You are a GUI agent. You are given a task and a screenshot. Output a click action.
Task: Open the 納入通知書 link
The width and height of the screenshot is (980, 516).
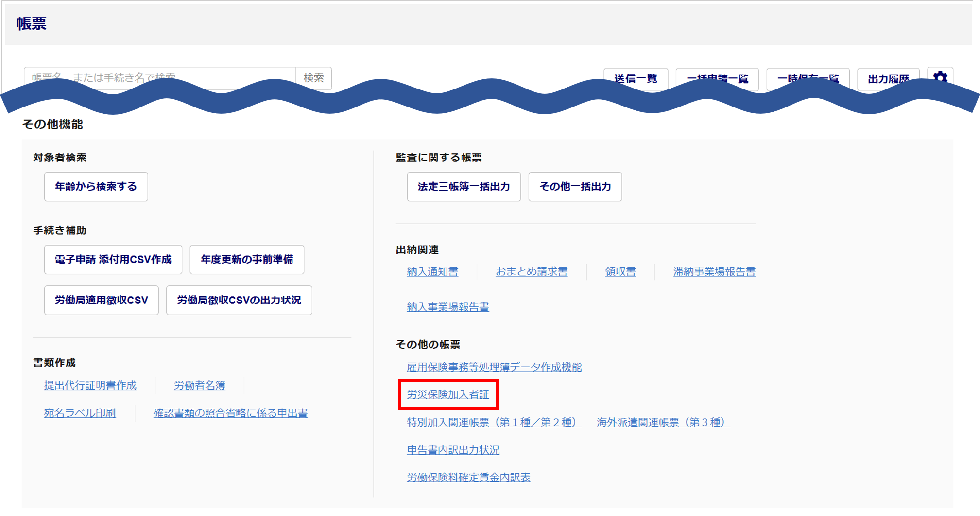(432, 272)
